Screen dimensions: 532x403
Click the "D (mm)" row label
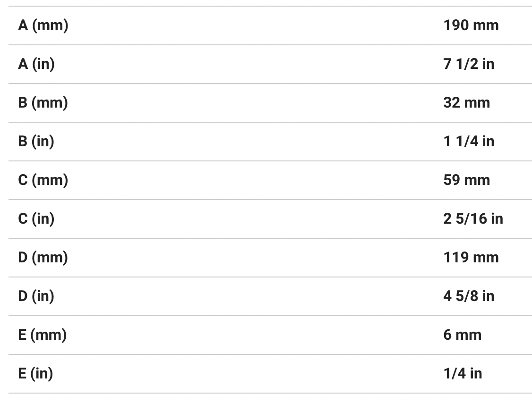(x=43, y=258)
